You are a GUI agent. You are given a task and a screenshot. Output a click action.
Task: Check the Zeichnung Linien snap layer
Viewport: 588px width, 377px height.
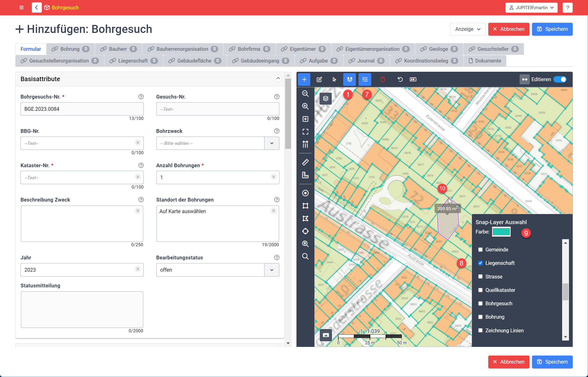tap(480, 330)
